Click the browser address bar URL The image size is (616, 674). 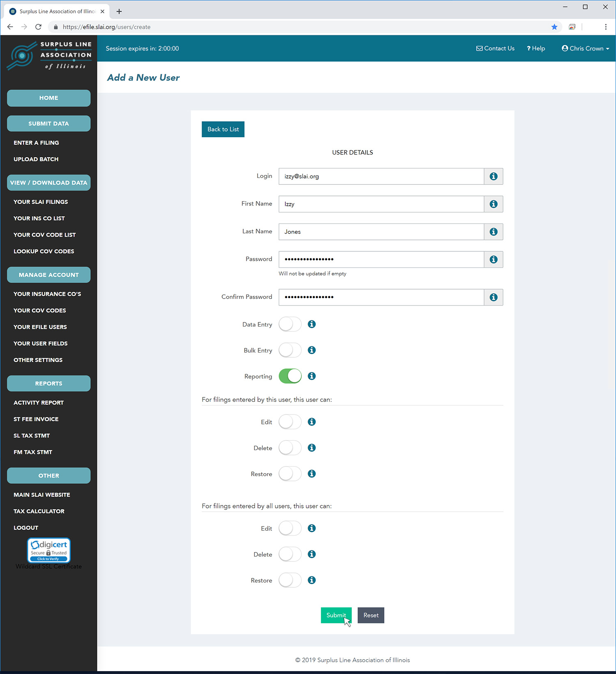click(x=107, y=27)
